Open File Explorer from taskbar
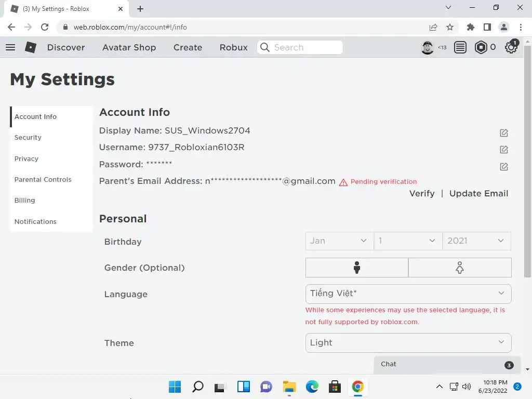The height and width of the screenshot is (399, 532). pyautogui.click(x=289, y=387)
